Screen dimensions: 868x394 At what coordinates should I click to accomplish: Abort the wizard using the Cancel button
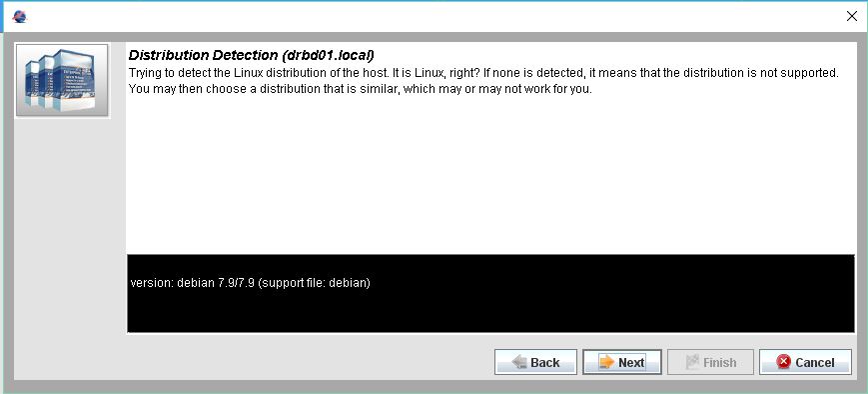(x=805, y=362)
